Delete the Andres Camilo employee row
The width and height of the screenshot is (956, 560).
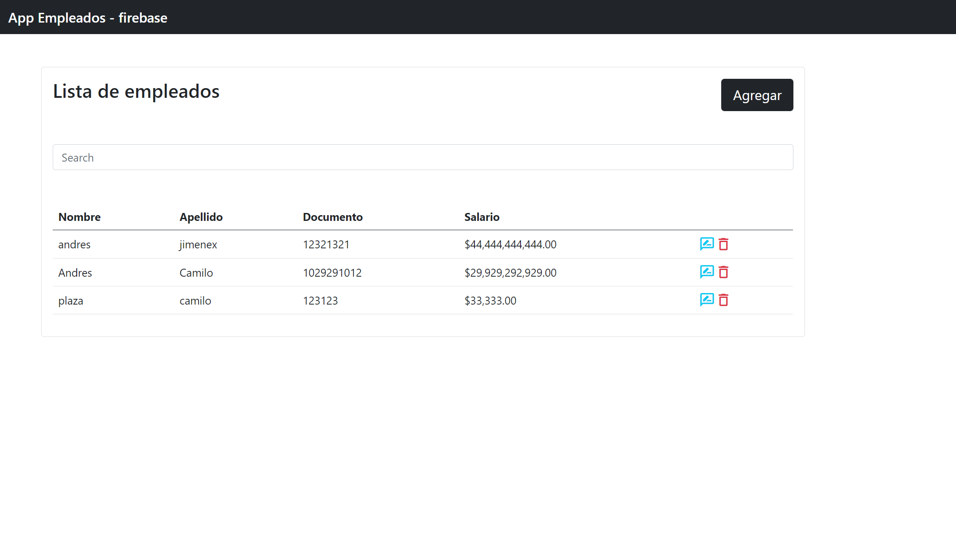pos(723,272)
